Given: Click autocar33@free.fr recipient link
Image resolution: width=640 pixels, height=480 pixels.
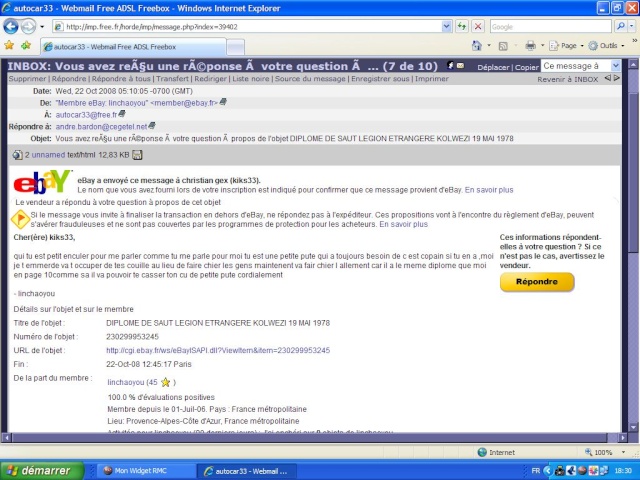Looking at the screenshot, I should 86,115.
